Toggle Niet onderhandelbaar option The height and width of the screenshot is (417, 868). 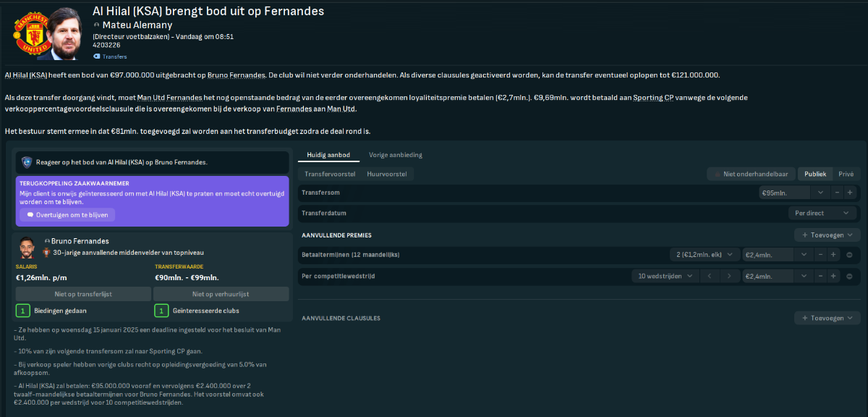pos(751,174)
